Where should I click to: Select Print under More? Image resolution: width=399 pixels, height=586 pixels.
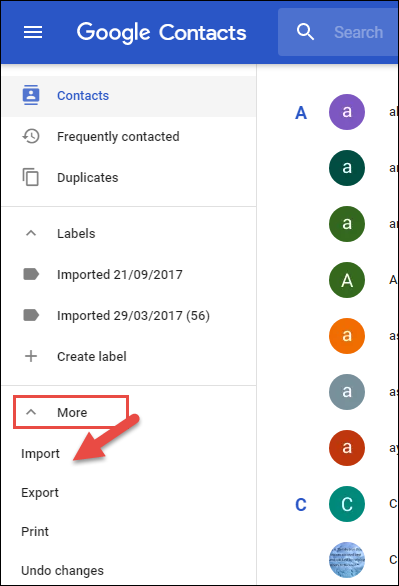(x=35, y=531)
